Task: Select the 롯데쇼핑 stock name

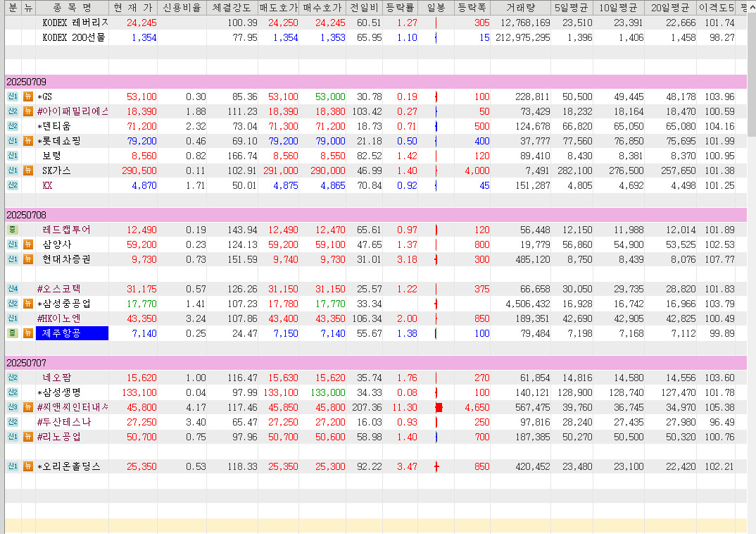Action: coord(59,141)
